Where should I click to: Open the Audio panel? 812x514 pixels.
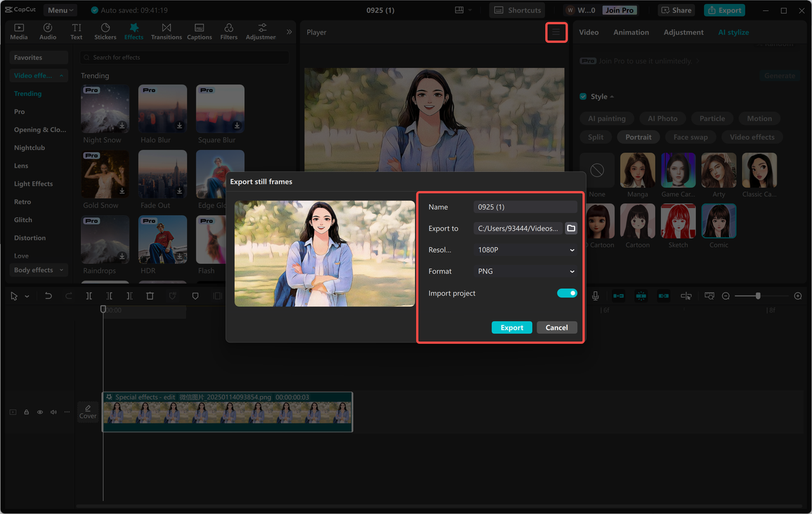48,30
